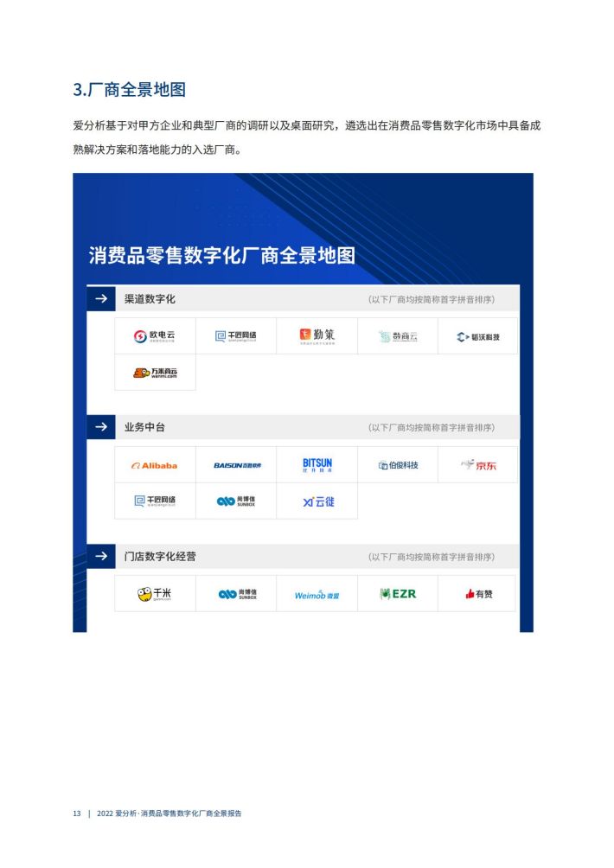614x868 pixels.
Task: Click the 云徙 logo
Action: [x=318, y=501]
